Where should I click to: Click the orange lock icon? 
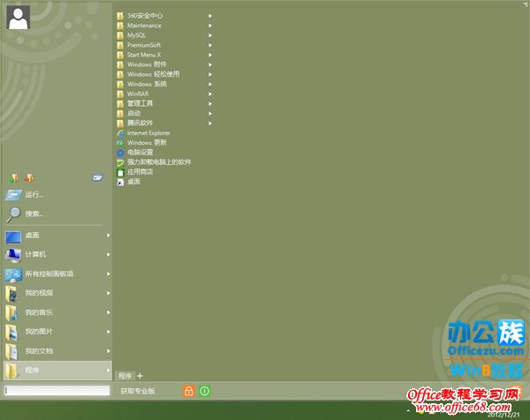click(x=189, y=391)
